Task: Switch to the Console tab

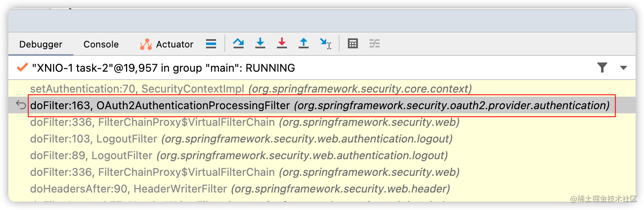Action: point(101,44)
